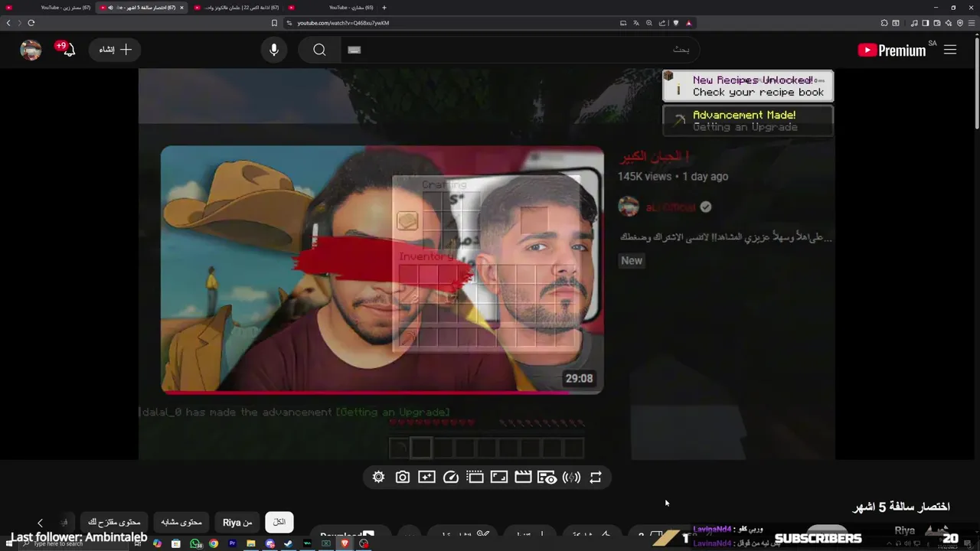Click the translate page icon
This screenshot has width=980, height=551.
pos(636,23)
